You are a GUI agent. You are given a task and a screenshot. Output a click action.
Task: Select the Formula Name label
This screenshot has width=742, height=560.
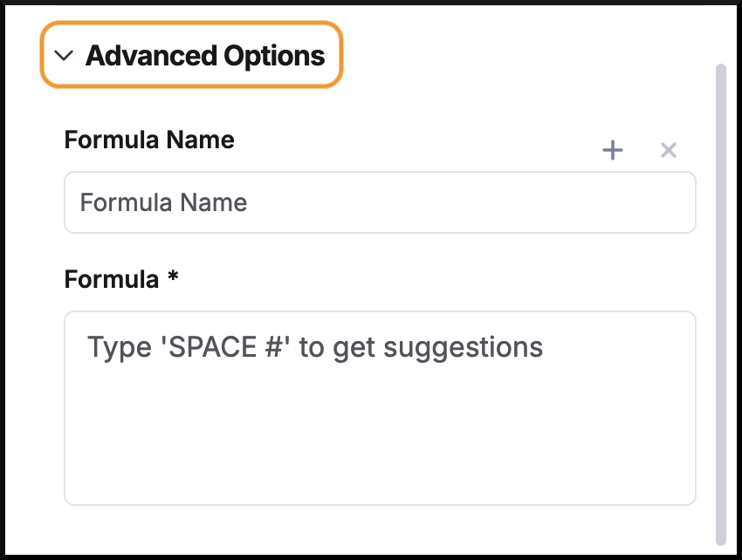tap(149, 140)
